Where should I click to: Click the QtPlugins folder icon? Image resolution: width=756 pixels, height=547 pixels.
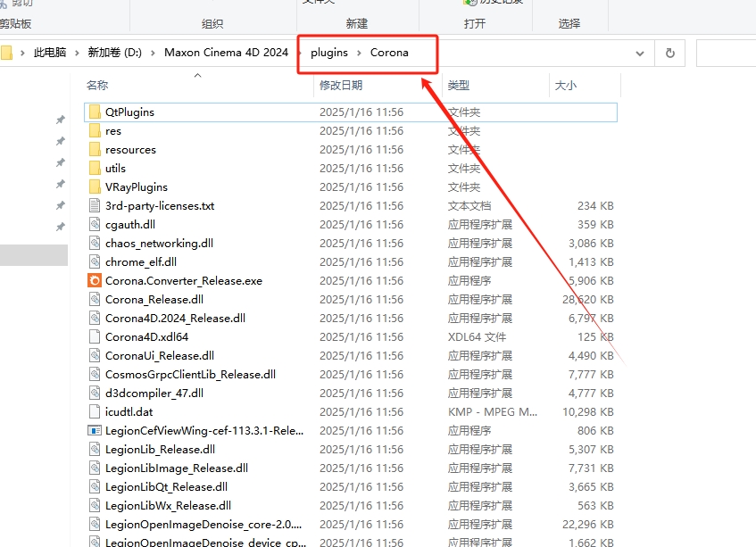click(x=95, y=112)
